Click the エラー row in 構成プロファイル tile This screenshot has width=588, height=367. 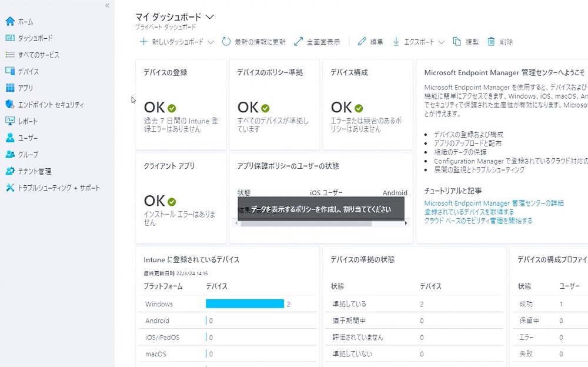click(550, 337)
